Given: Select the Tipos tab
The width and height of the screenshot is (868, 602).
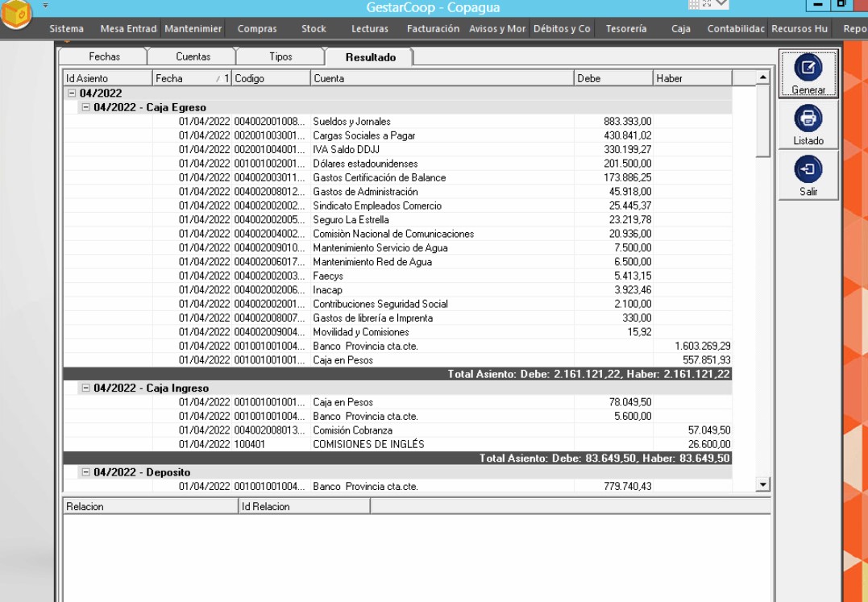Looking at the screenshot, I should click(280, 57).
